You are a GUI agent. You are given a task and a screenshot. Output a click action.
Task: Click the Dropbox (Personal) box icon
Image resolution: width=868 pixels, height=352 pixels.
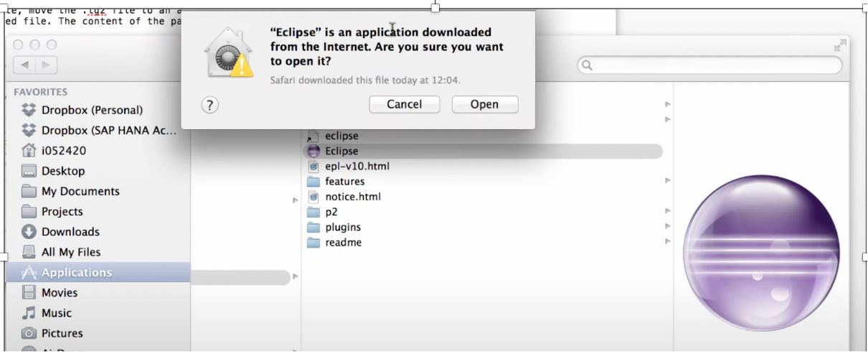(x=29, y=110)
